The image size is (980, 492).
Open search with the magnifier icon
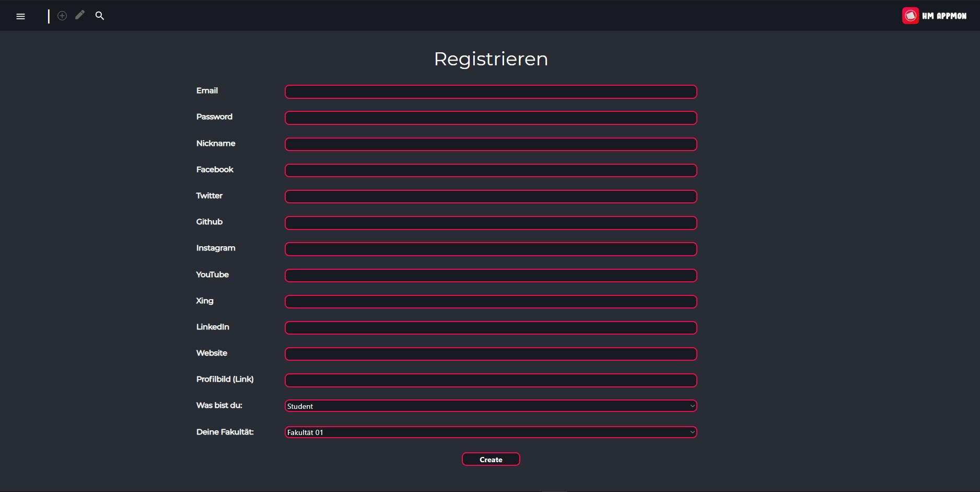100,16
